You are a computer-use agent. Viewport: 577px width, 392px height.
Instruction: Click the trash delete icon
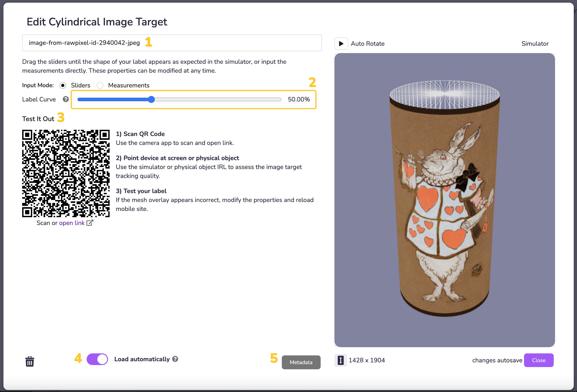(30, 361)
